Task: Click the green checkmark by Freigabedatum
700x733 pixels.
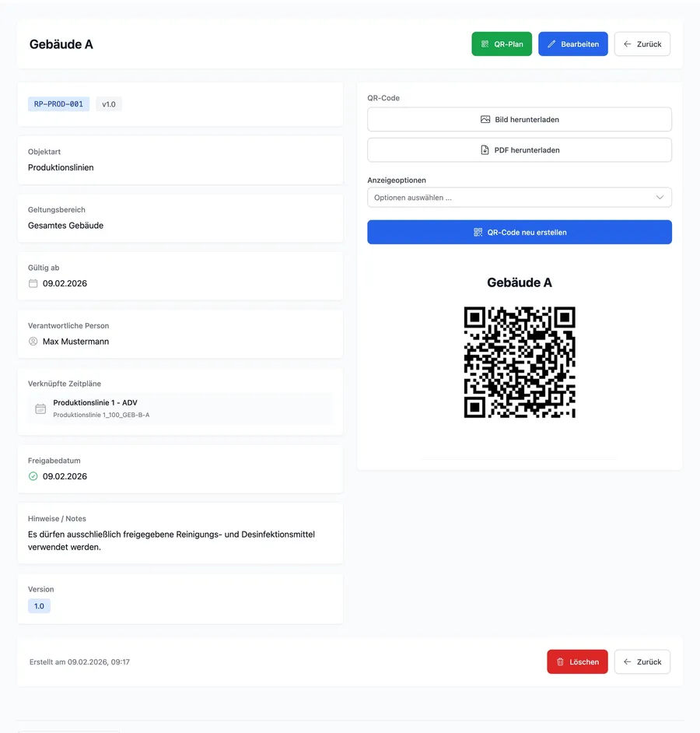Action: [33, 476]
